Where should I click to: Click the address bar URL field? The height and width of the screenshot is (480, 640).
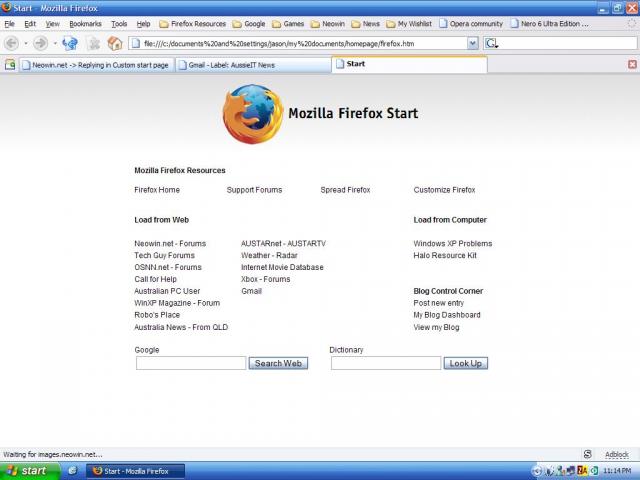click(x=304, y=43)
